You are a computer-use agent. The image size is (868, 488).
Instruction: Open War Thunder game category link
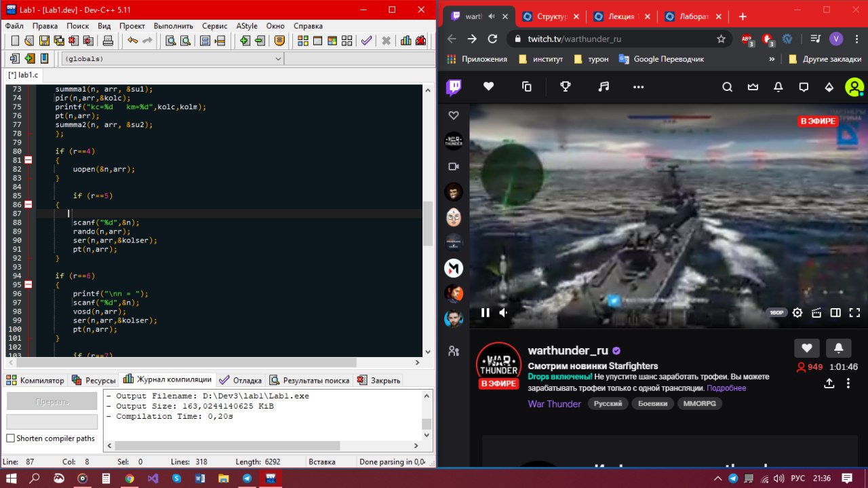coord(555,404)
